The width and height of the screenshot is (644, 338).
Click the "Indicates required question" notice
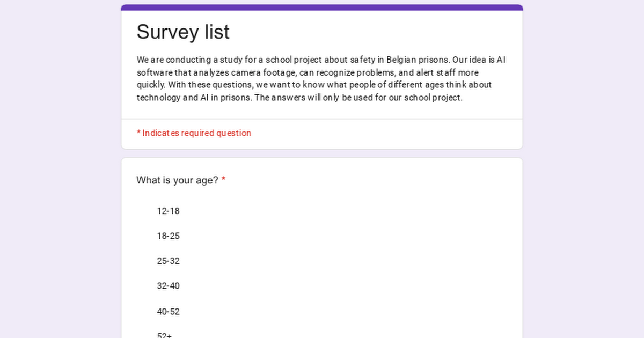(x=196, y=133)
